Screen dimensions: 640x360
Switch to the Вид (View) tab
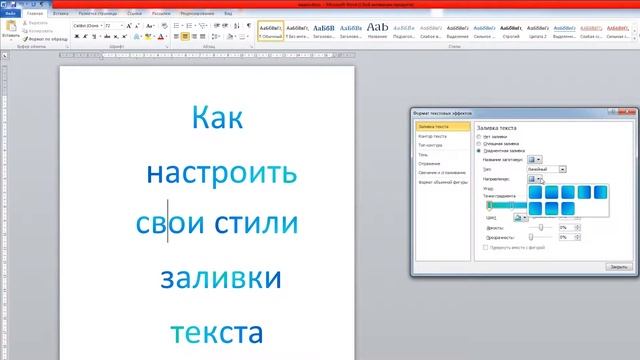[228, 13]
